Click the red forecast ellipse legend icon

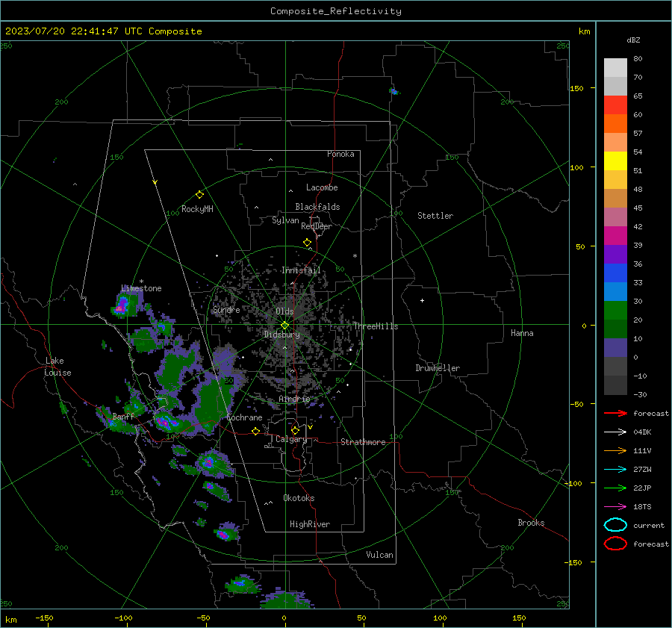click(x=615, y=544)
